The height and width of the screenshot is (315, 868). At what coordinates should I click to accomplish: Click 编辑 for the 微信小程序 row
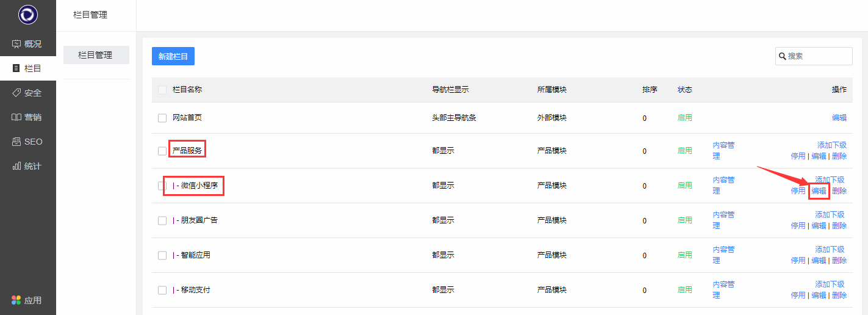pyautogui.click(x=819, y=191)
